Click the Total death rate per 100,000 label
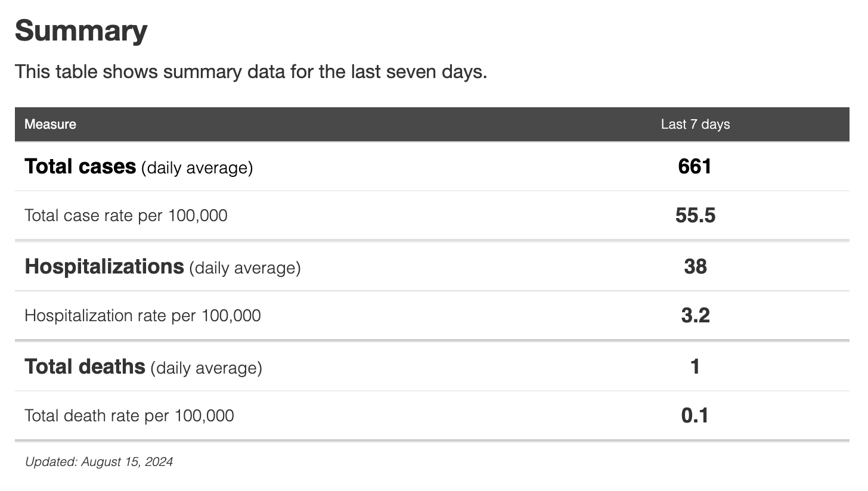The width and height of the screenshot is (868, 491). [129, 415]
